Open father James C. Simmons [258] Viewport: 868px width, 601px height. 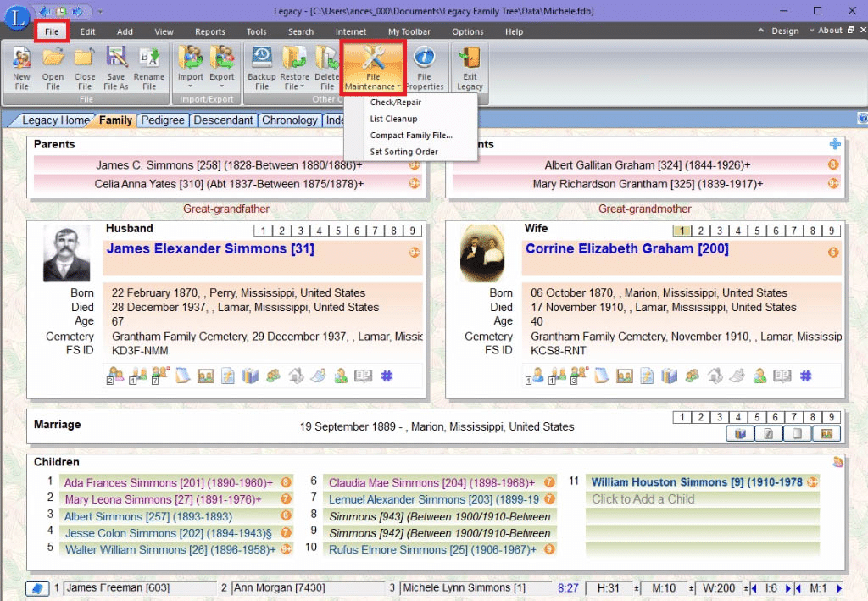[229, 165]
